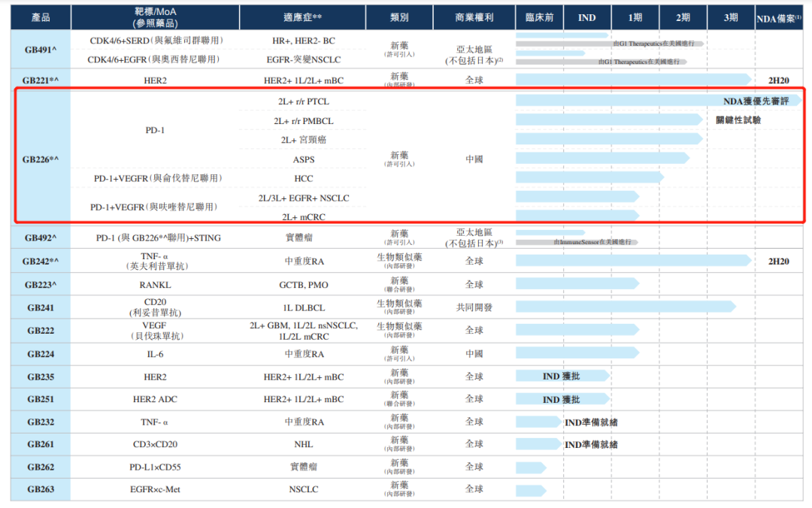Click the NDA獲優先審評 status label
Viewport: 812px width, 508px height.
click(x=756, y=101)
